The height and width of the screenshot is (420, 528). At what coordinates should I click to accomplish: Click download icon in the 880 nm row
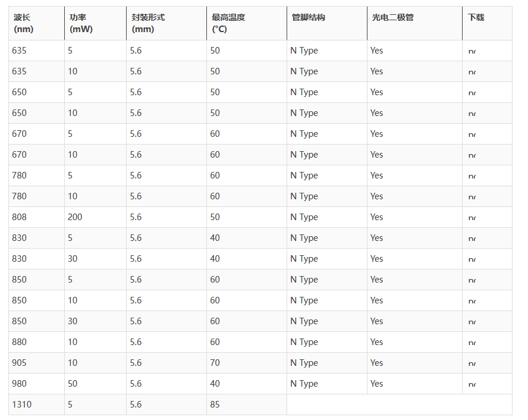pos(472,343)
